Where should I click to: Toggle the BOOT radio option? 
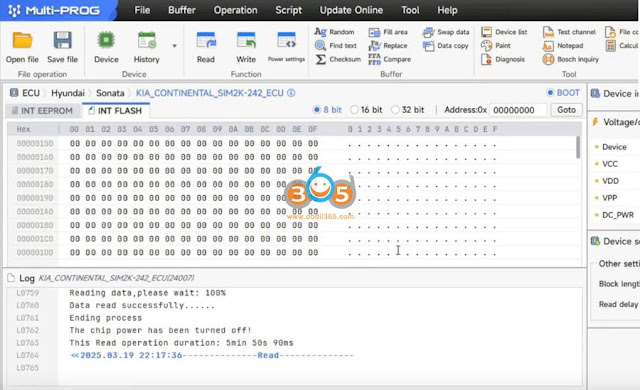[x=550, y=93]
